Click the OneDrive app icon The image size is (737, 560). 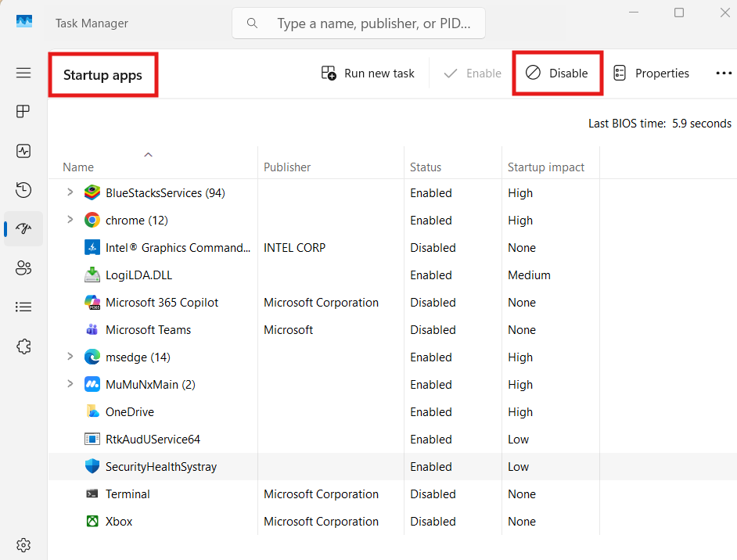coord(92,411)
